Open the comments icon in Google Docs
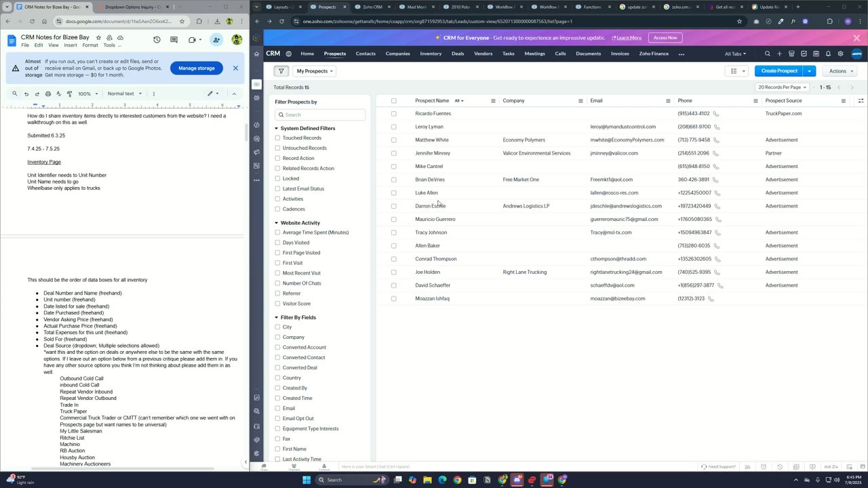The height and width of the screenshot is (488, 868). pyautogui.click(x=174, y=40)
